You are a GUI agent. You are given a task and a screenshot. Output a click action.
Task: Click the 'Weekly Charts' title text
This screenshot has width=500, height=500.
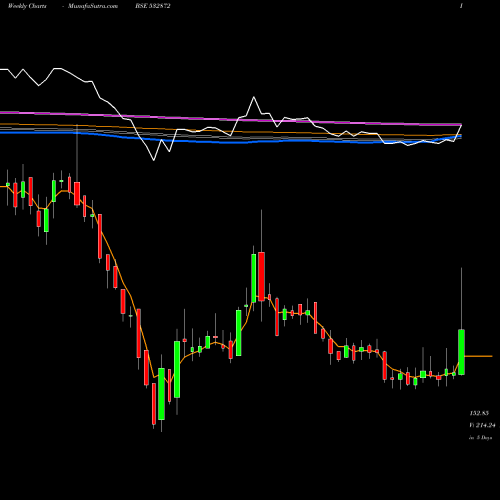click(x=27, y=6)
